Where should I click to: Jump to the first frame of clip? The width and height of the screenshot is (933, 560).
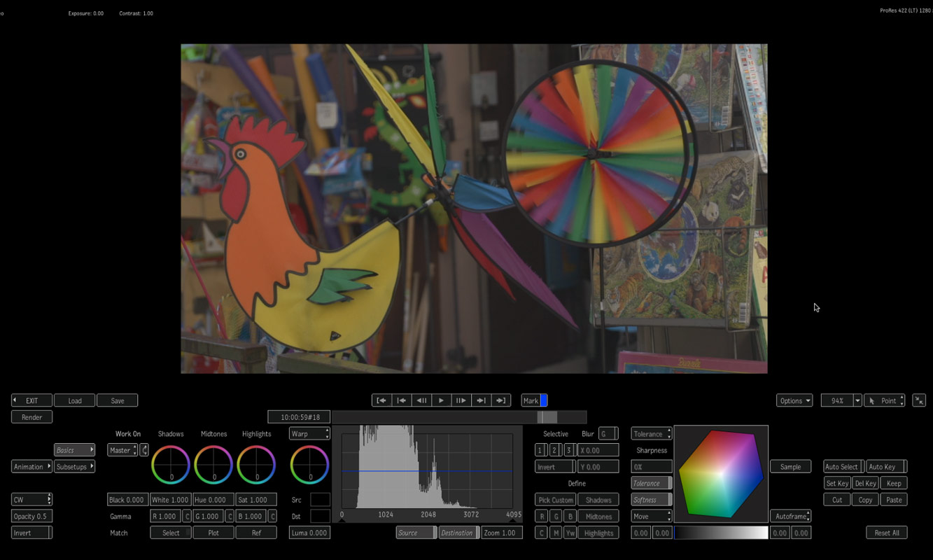click(381, 400)
